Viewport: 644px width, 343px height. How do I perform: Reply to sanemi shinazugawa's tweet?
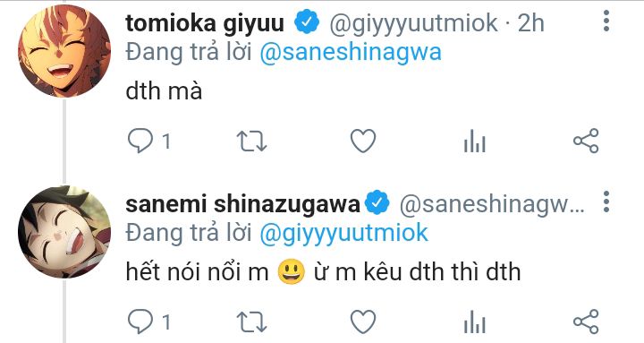tap(140, 322)
